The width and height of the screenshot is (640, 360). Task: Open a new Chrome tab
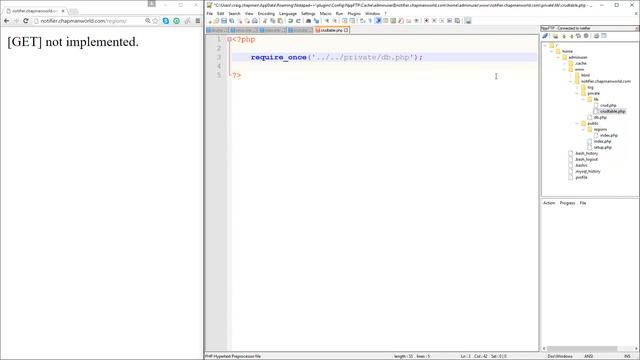[x=74, y=11]
